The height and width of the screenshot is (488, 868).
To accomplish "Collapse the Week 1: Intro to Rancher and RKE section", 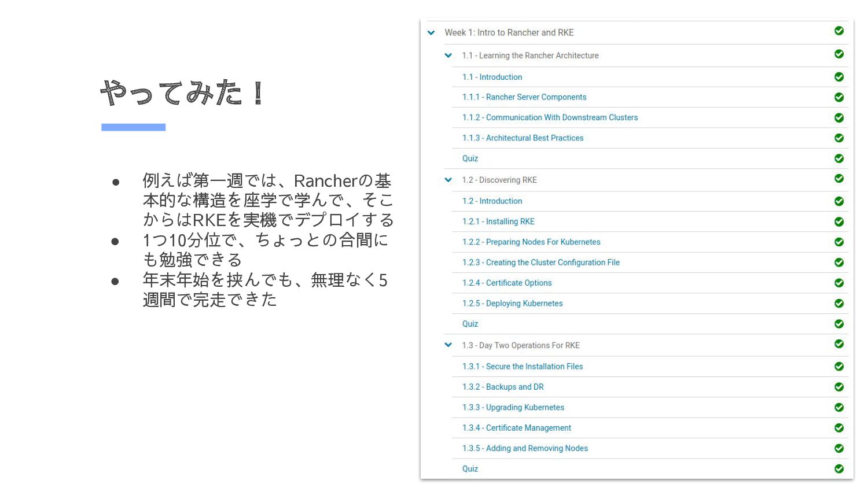I will [x=431, y=33].
